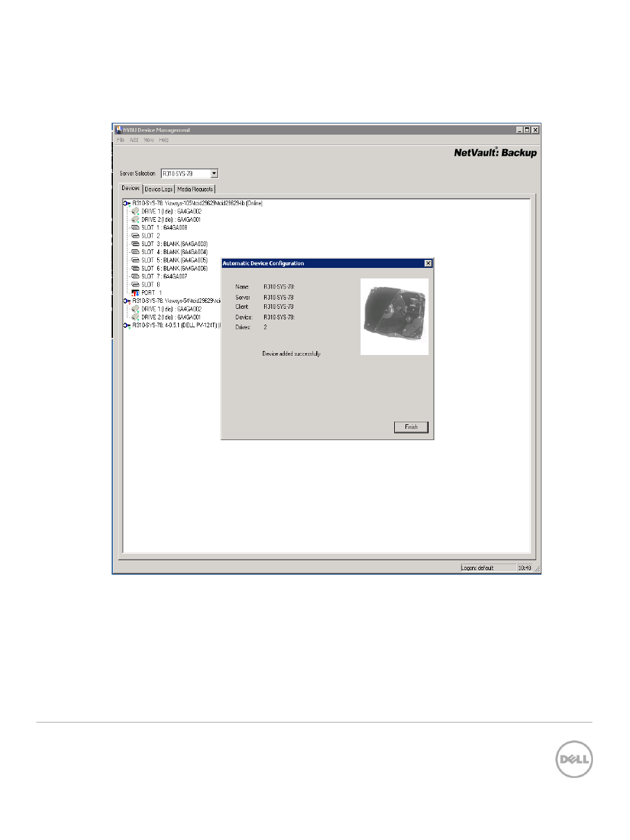Open the View menu
The image size is (630, 840).
[149, 140]
